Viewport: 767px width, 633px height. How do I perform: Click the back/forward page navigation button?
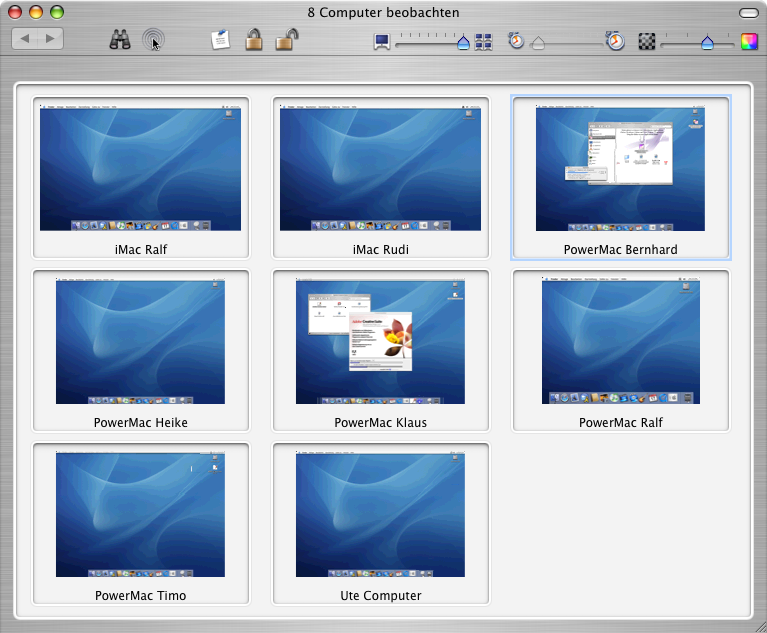click(x=37, y=39)
